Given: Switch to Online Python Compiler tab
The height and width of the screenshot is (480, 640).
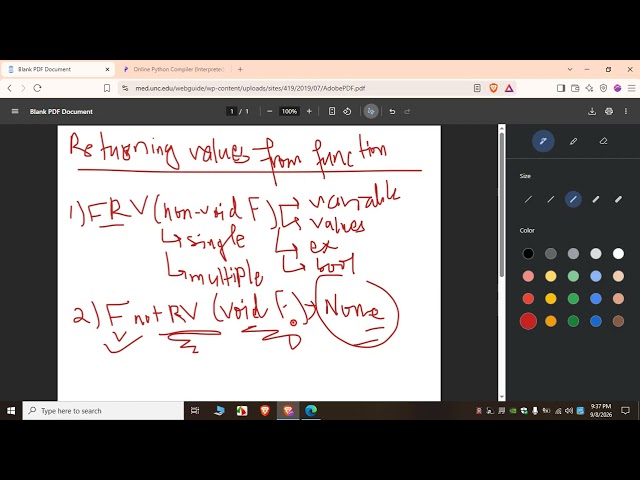Looking at the screenshot, I should [174, 69].
